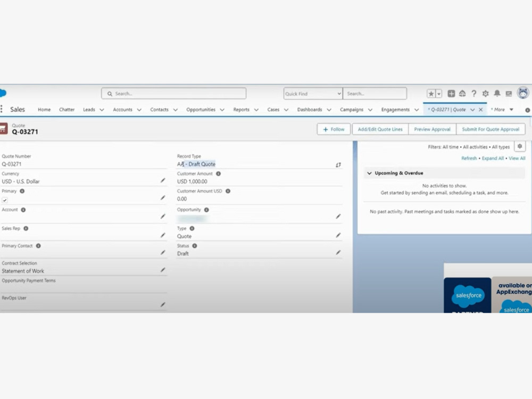Open the activity timeline settings gear
This screenshot has width=532, height=399.
click(520, 146)
